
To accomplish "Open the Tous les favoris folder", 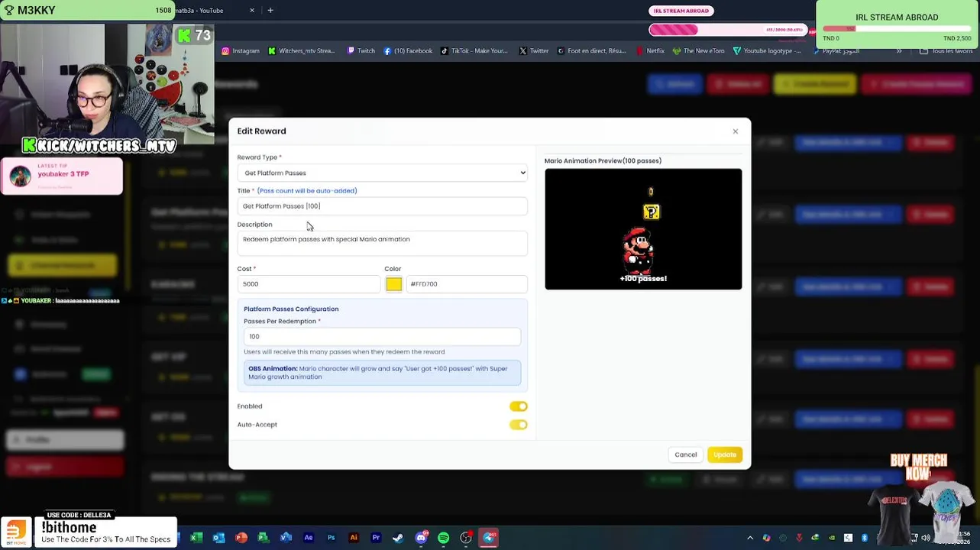I will point(946,51).
